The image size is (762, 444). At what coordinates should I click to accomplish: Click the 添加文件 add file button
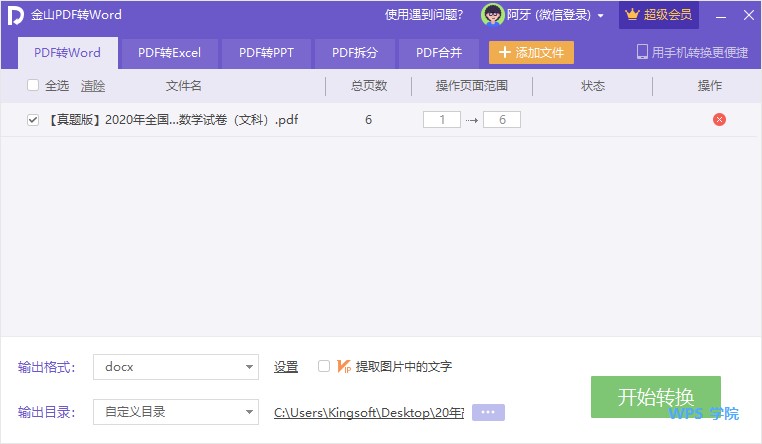pyautogui.click(x=531, y=53)
